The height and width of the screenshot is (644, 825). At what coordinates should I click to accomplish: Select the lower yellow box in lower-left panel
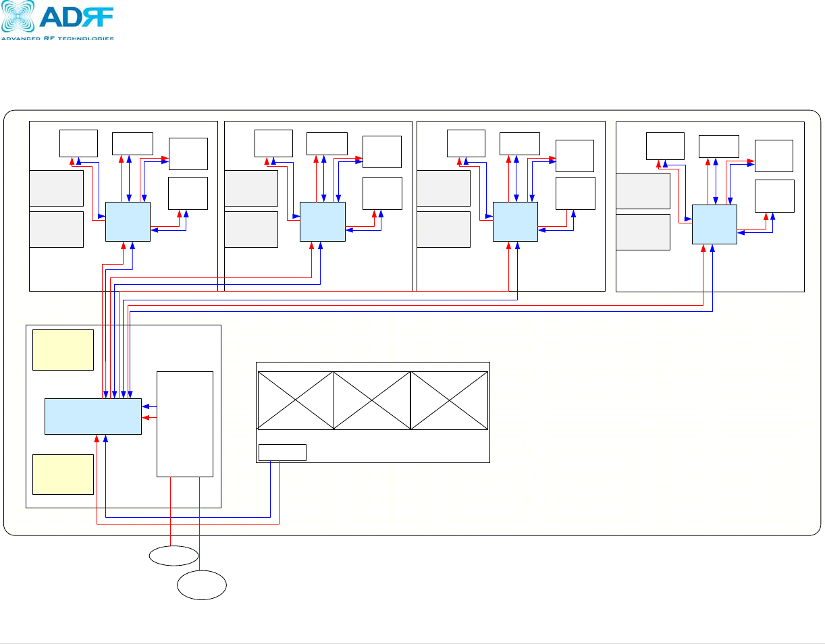coord(63,474)
